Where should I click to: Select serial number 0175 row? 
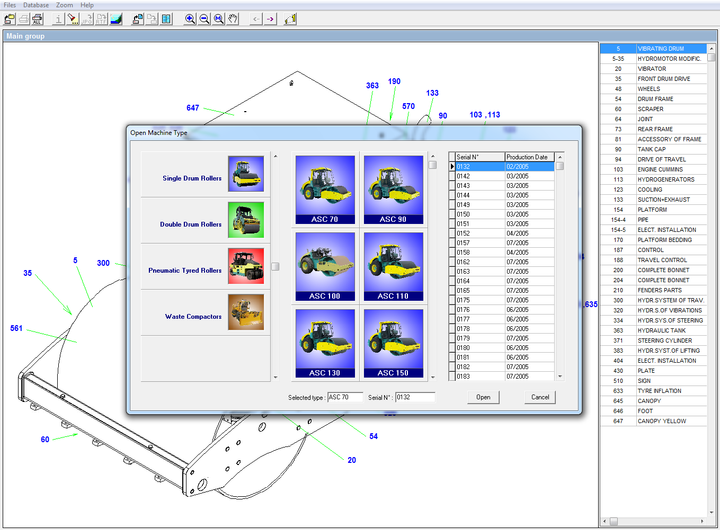501,300
